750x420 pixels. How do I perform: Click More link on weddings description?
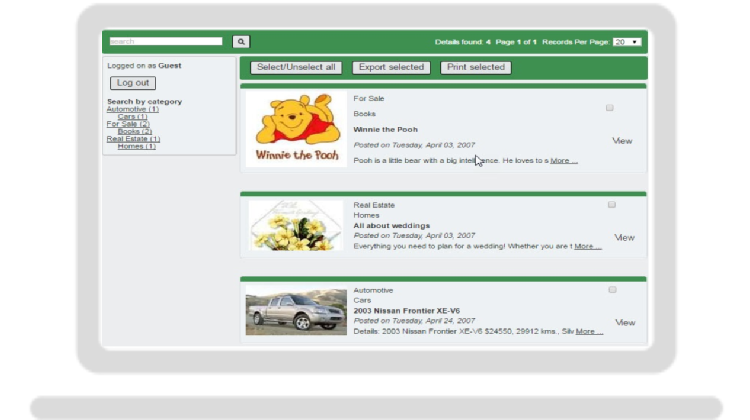pyautogui.click(x=588, y=246)
